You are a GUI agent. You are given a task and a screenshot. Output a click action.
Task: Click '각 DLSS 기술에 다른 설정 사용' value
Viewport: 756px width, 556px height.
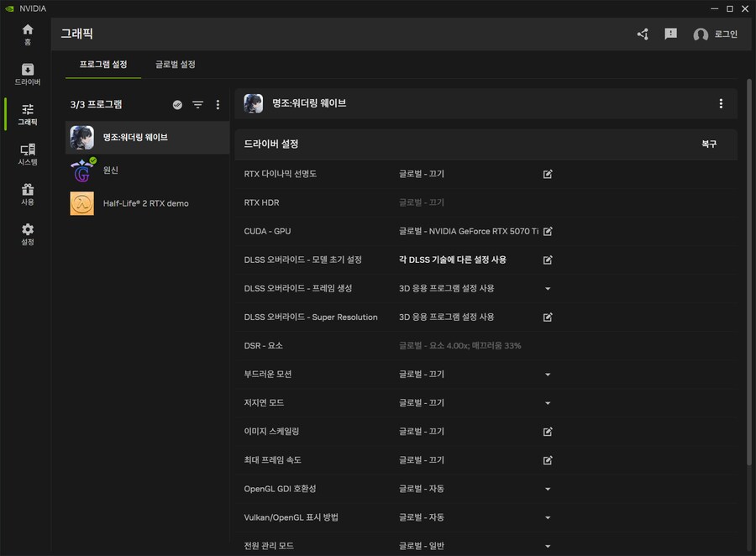coord(452,260)
